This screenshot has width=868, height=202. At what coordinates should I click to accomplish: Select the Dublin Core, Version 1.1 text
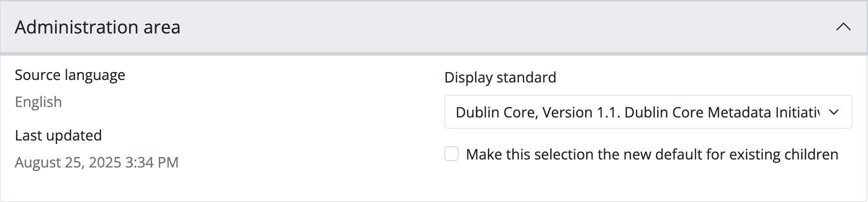tap(537, 112)
